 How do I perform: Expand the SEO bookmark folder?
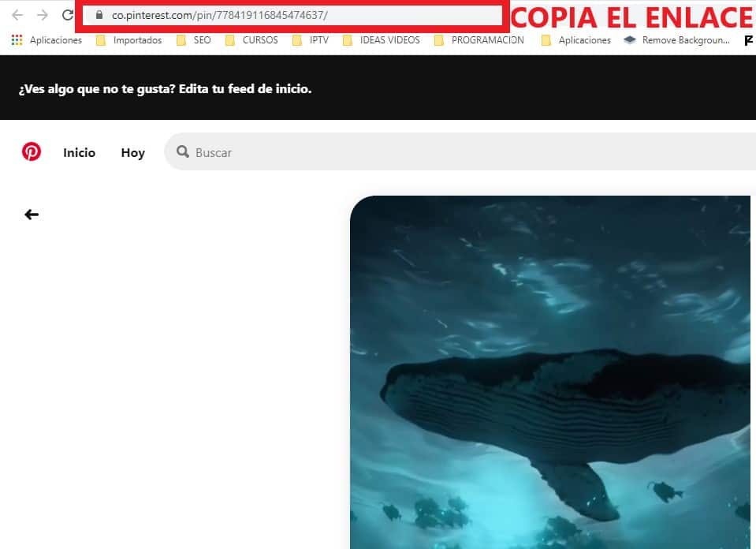pyautogui.click(x=194, y=40)
